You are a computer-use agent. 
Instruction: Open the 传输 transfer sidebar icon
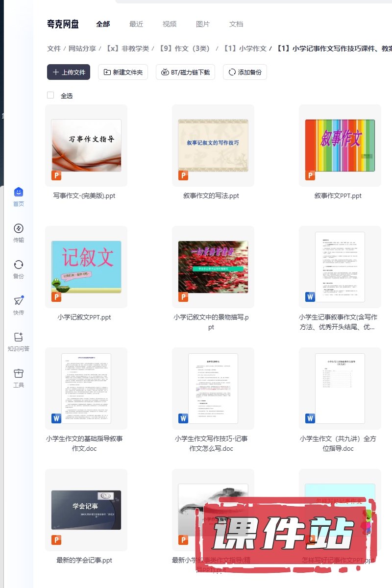19,229
